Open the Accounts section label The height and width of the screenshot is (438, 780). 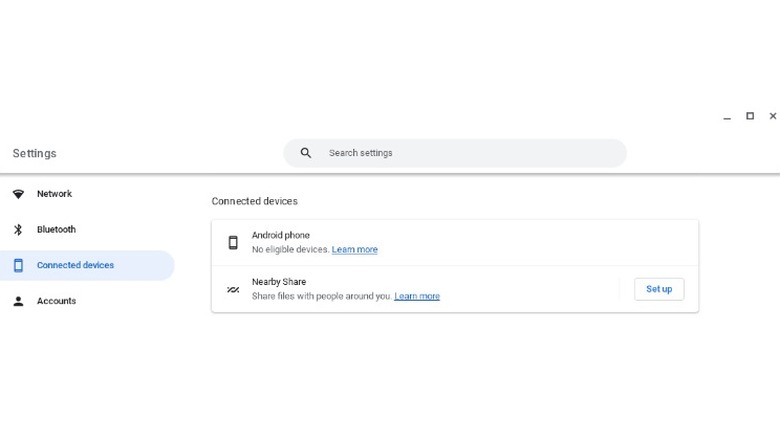coord(56,301)
